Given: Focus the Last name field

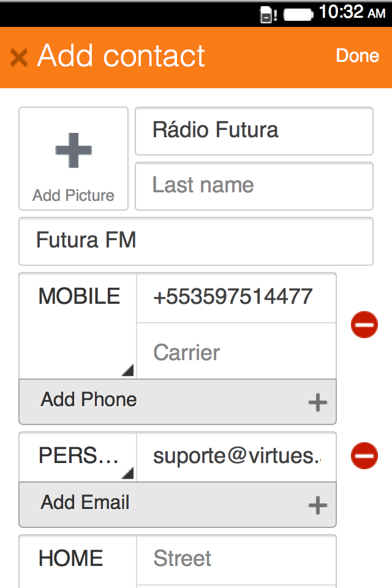Looking at the screenshot, I should (x=254, y=186).
